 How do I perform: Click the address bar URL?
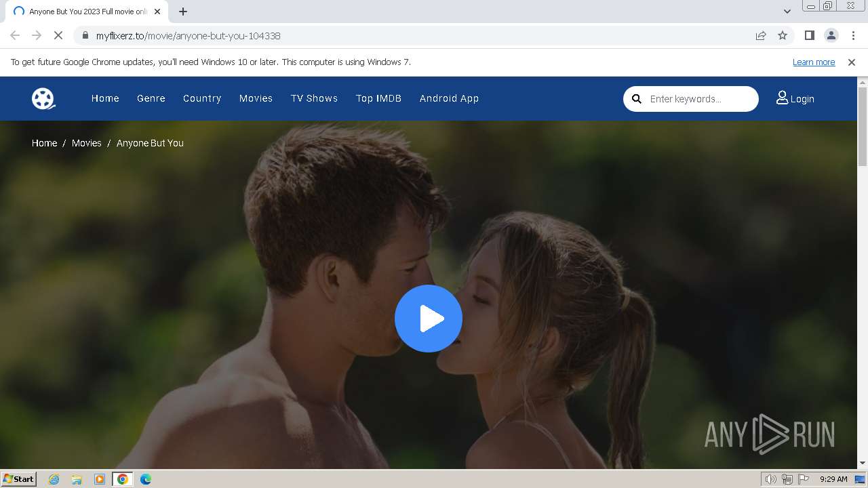189,35
